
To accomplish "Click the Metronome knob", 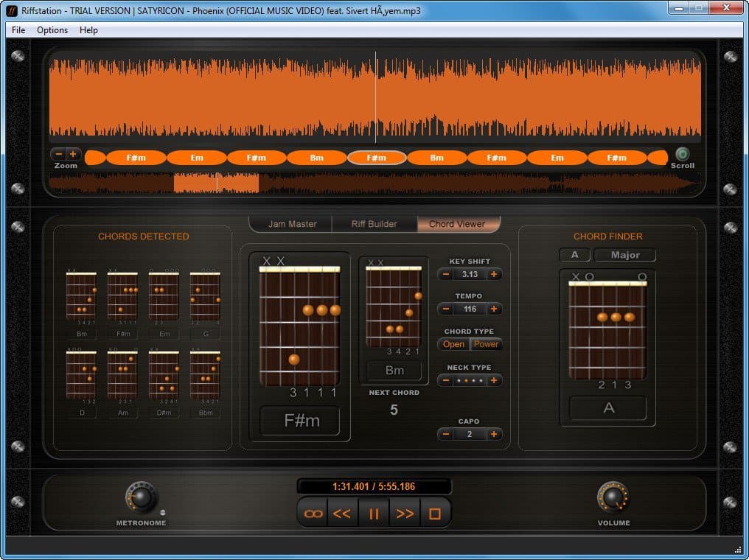I will coord(140,500).
